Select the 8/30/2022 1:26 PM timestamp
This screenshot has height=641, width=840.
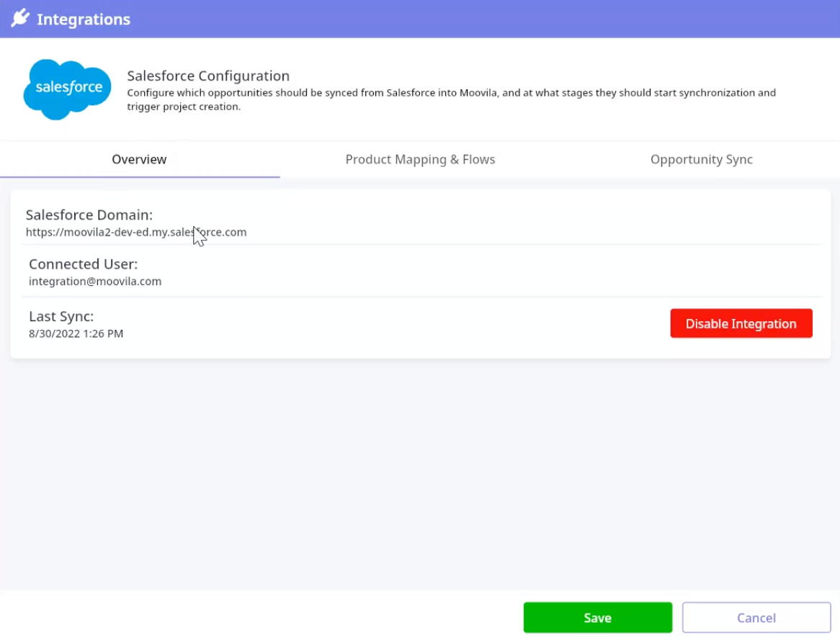click(x=76, y=333)
